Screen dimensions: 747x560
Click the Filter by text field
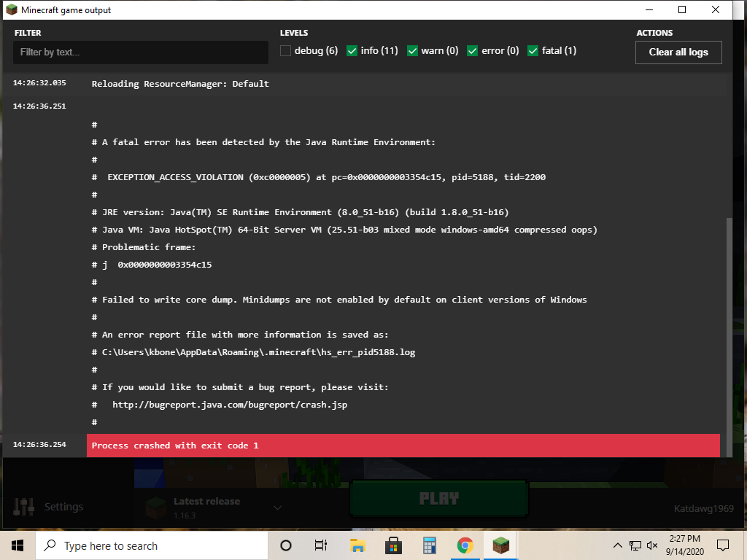point(141,52)
